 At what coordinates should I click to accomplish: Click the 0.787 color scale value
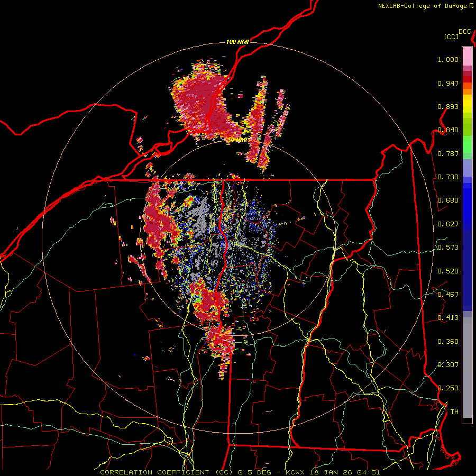click(x=448, y=153)
